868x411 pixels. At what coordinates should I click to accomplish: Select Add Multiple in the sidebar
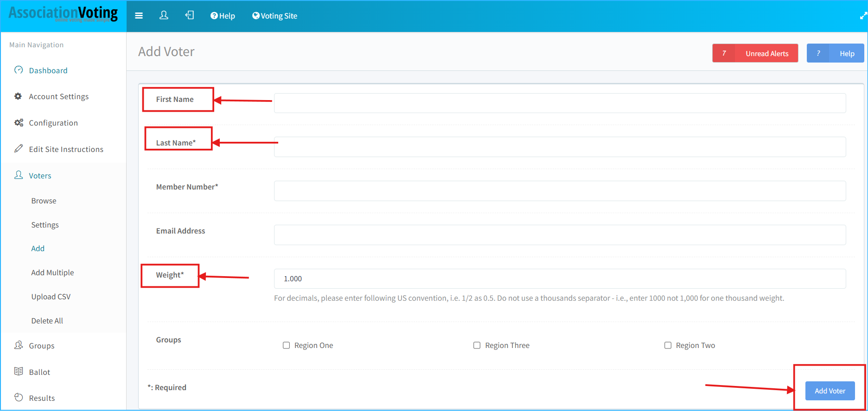(52, 272)
